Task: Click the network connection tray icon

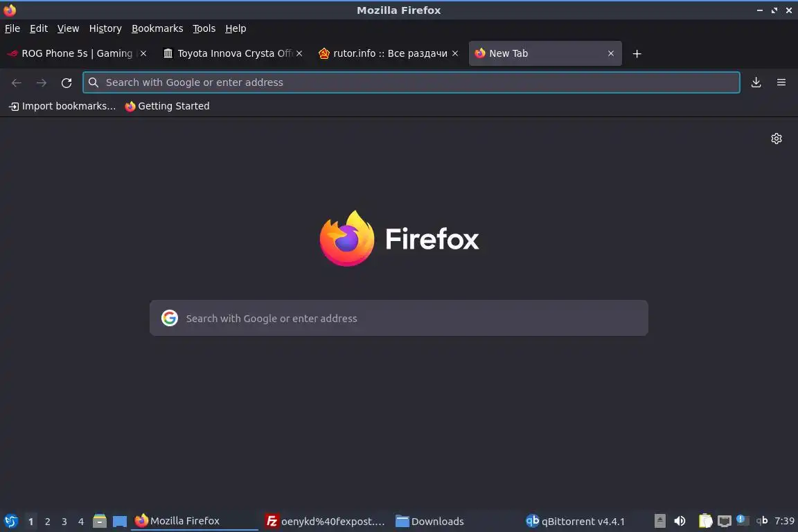Action: pyautogui.click(x=724, y=521)
